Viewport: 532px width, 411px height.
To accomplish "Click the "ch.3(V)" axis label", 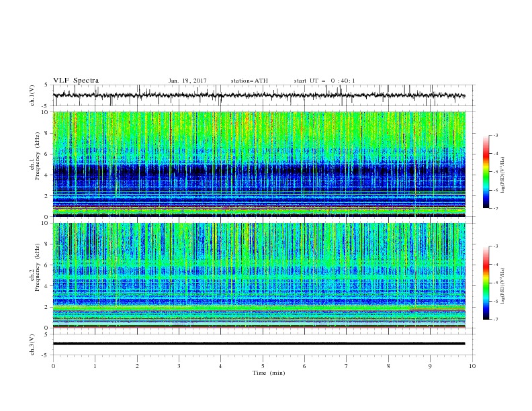I will pos(32,345).
